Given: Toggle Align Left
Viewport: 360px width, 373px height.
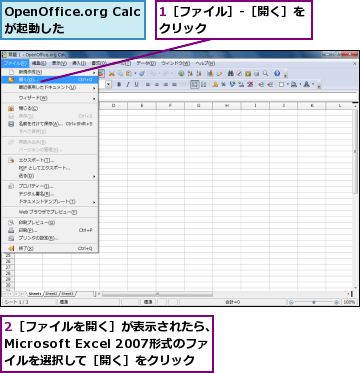Looking at the screenshot, I should coord(148,85).
